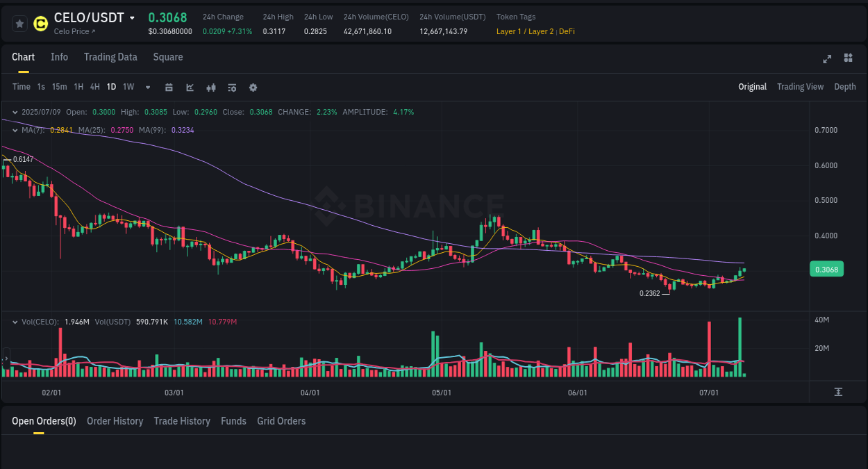Open the extra timeframe dropdown arrow

click(x=147, y=87)
